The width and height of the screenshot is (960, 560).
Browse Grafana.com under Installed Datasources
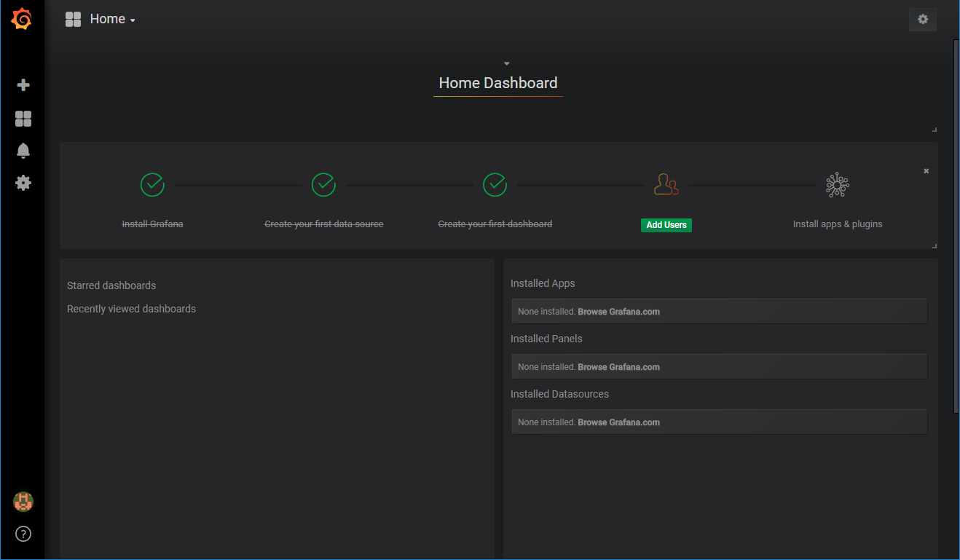(619, 422)
